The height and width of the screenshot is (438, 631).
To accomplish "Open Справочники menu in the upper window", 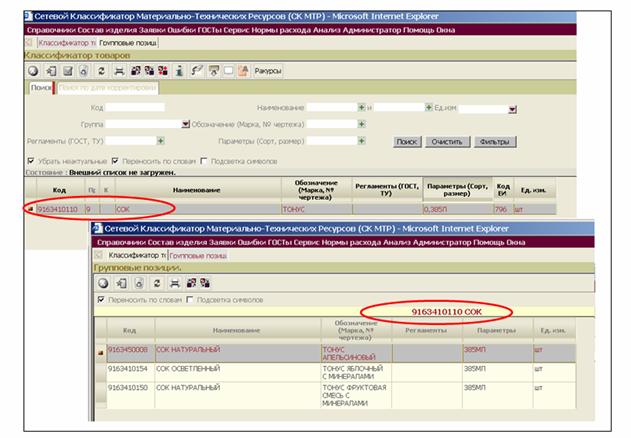I will click(x=51, y=30).
